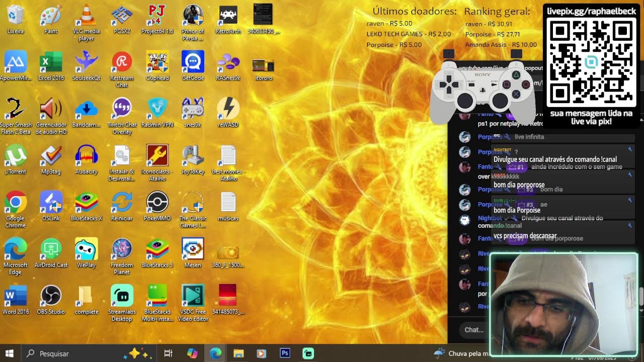Open the complete folder
Image resolution: width=644 pixels, height=362 pixels.
coord(87,300)
